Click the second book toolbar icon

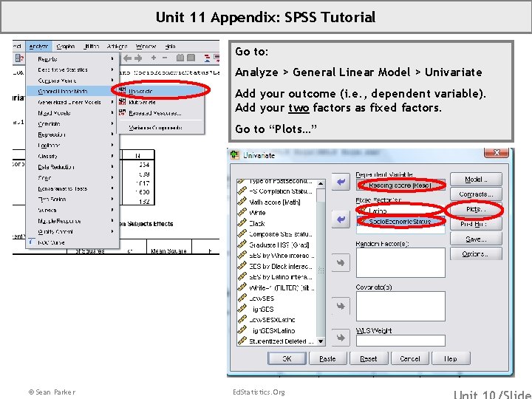click(191, 58)
